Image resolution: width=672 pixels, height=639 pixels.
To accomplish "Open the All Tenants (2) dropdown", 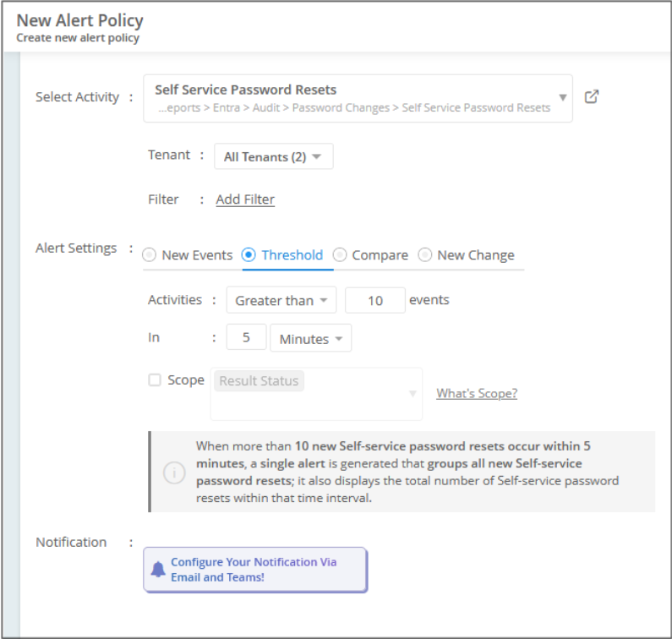I will click(273, 156).
